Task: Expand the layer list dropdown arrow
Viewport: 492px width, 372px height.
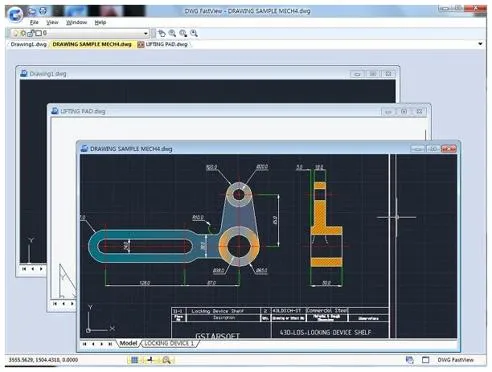Action: click(x=146, y=33)
